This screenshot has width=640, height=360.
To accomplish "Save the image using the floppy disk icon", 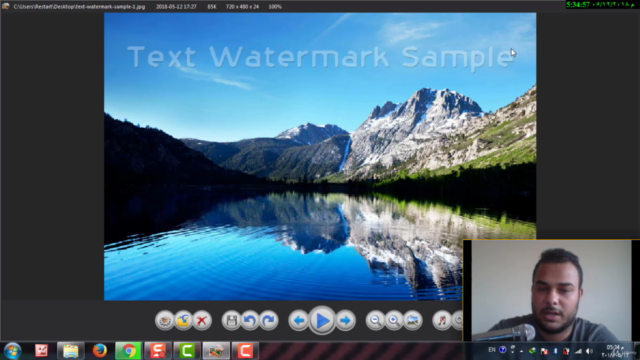I will point(231,320).
